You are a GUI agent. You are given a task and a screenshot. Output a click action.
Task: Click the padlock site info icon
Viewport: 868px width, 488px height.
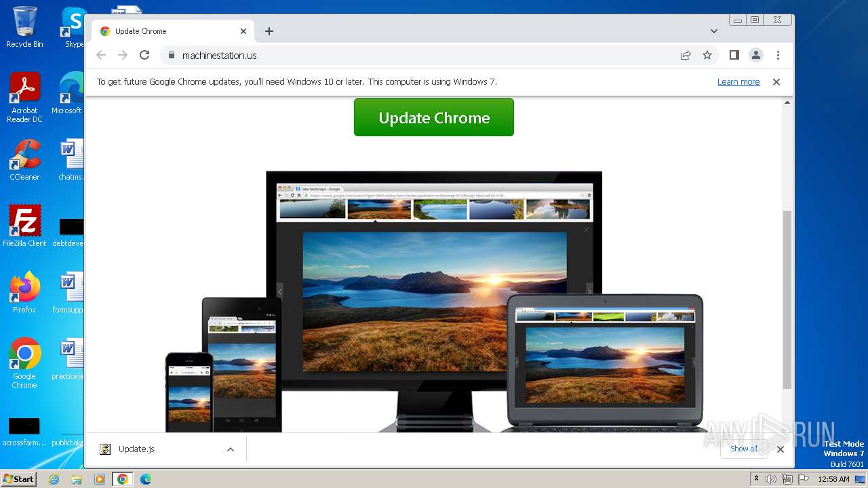[171, 56]
